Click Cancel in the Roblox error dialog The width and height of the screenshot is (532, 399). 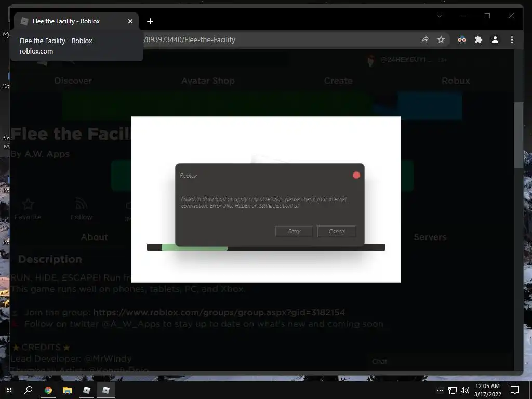[337, 231]
